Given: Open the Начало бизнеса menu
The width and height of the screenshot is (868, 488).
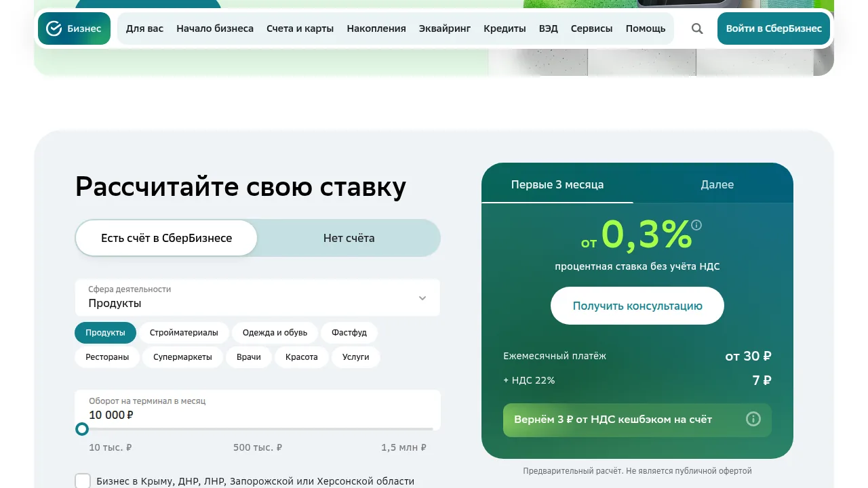Looking at the screenshot, I should pyautogui.click(x=215, y=28).
